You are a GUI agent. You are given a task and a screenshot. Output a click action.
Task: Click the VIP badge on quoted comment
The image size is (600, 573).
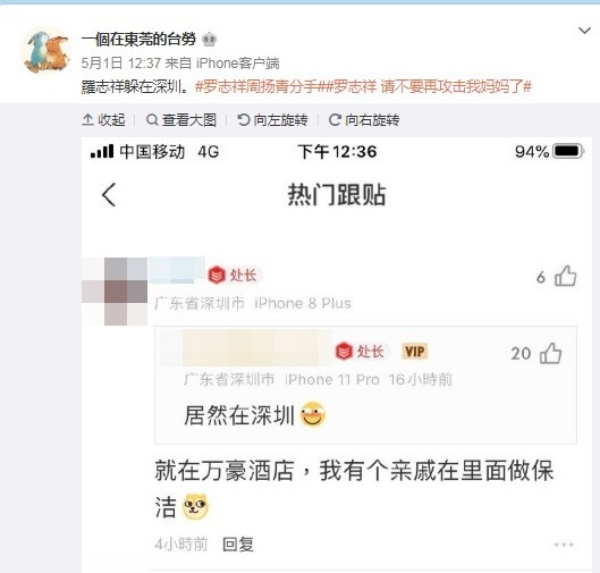point(414,351)
